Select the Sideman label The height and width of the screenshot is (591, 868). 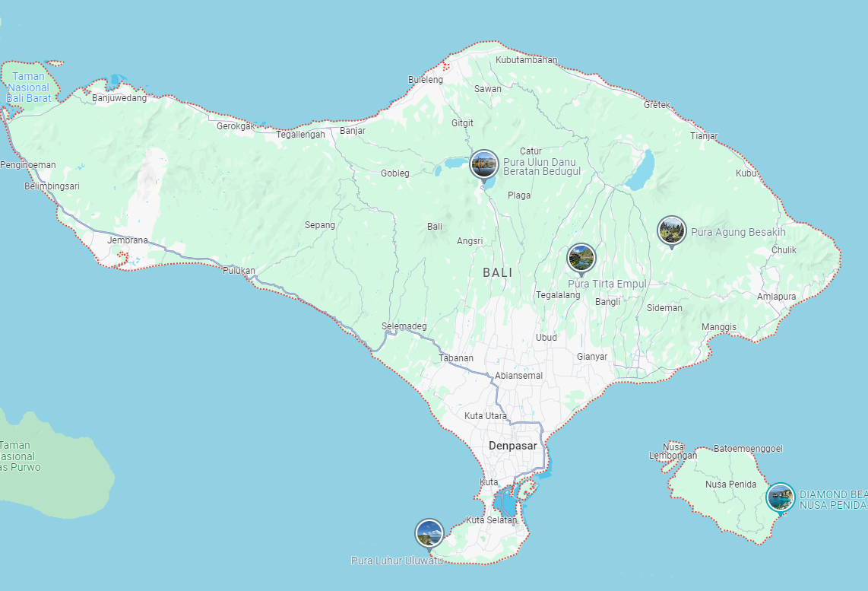coord(665,307)
